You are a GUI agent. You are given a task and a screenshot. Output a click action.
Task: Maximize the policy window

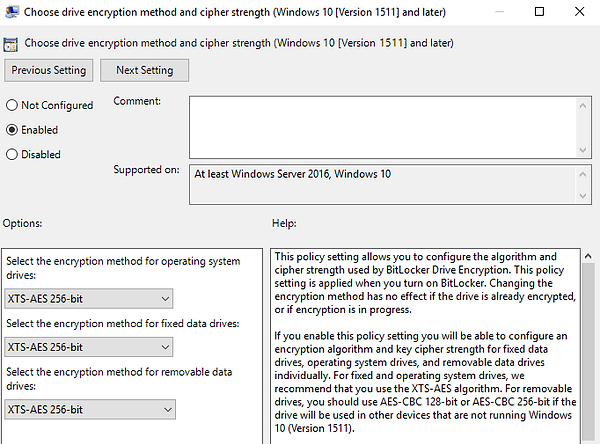pos(539,12)
